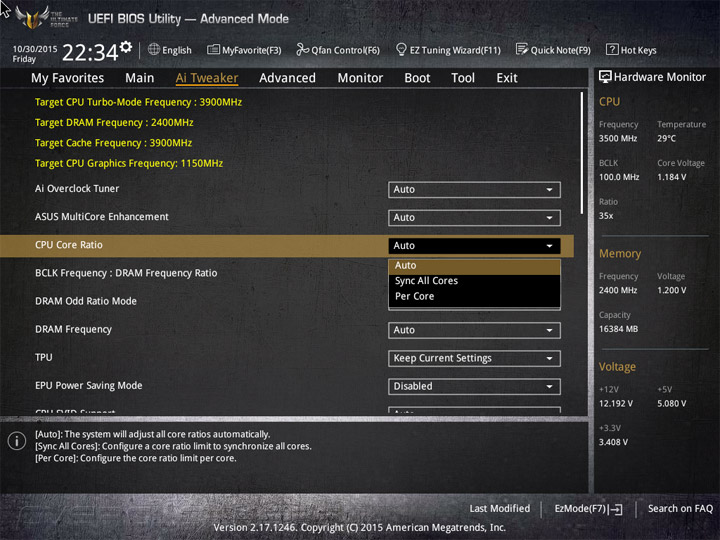The width and height of the screenshot is (720, 540).
Task: Click the Hardware Monitor screen icon
Action: (605, 77)
